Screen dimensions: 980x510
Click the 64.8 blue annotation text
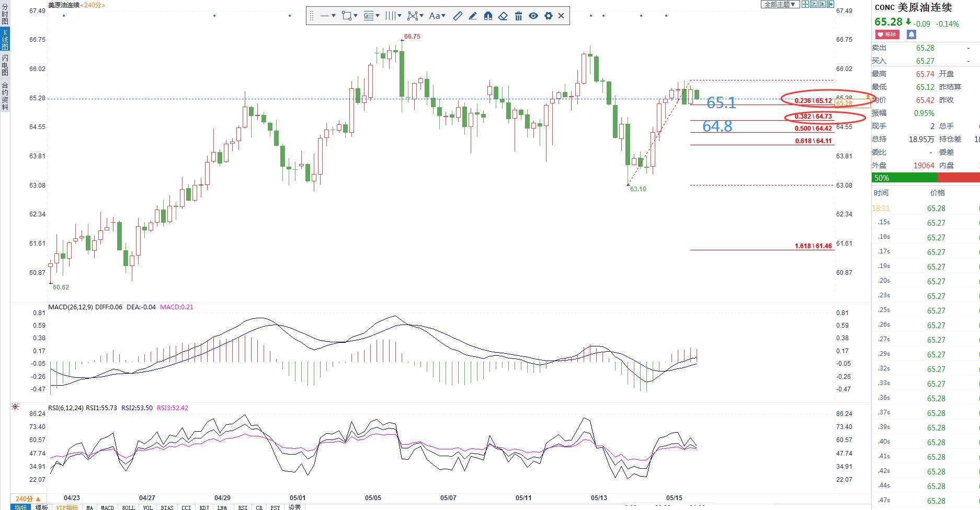pyautogui.click(x=717, y=126)
